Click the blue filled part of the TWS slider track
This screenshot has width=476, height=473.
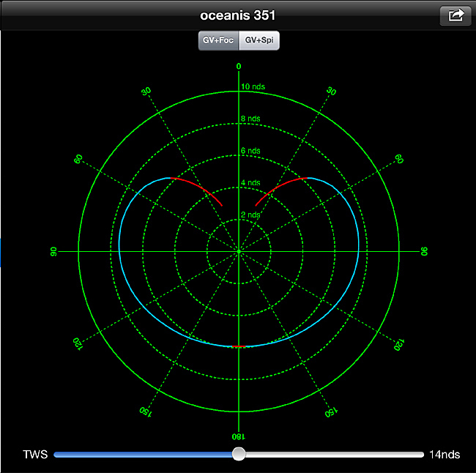143,455
